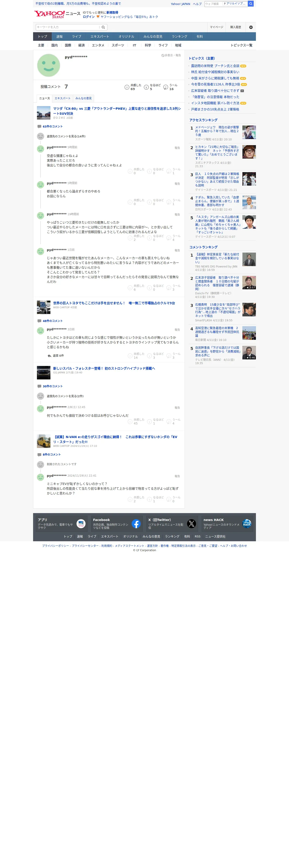Click なるほど icon on 都合悪くなったら comment
Image resolution: width=289 pixels, height=868 pixels.
[149, 202]
